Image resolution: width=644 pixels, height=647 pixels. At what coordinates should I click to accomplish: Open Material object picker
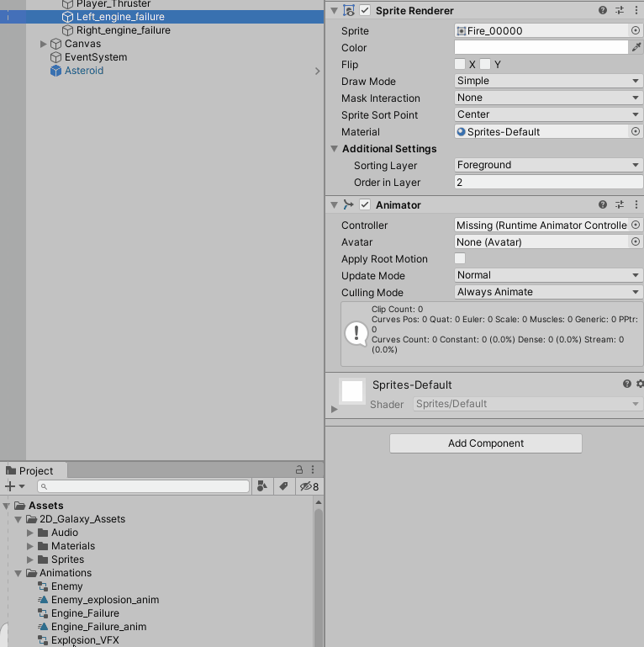(x=636, y=131)
